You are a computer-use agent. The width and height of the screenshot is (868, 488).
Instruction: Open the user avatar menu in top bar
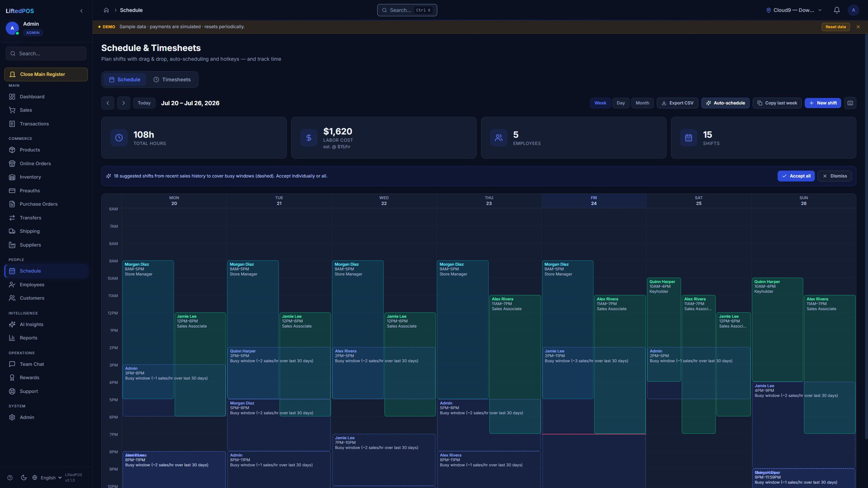click(853, 10)
